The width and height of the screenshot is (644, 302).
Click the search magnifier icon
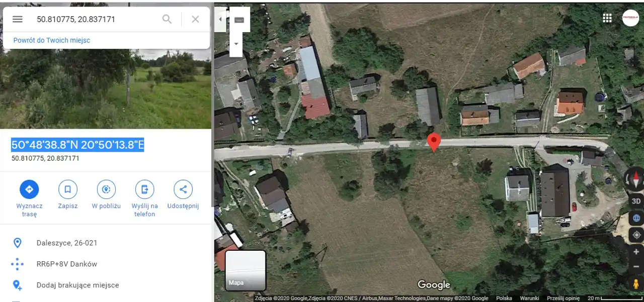(x=167, y=19)
